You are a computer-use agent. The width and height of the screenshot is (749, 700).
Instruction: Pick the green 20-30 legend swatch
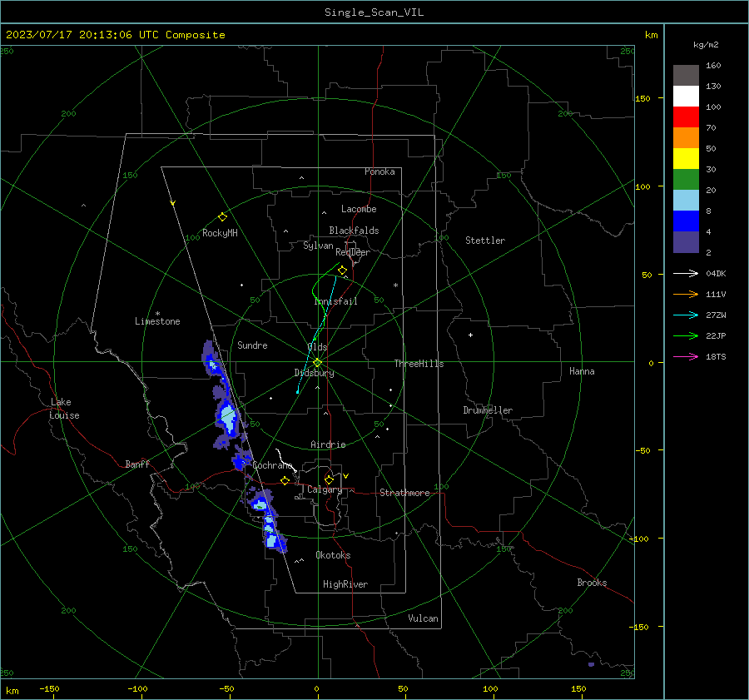tap(686, 180)
